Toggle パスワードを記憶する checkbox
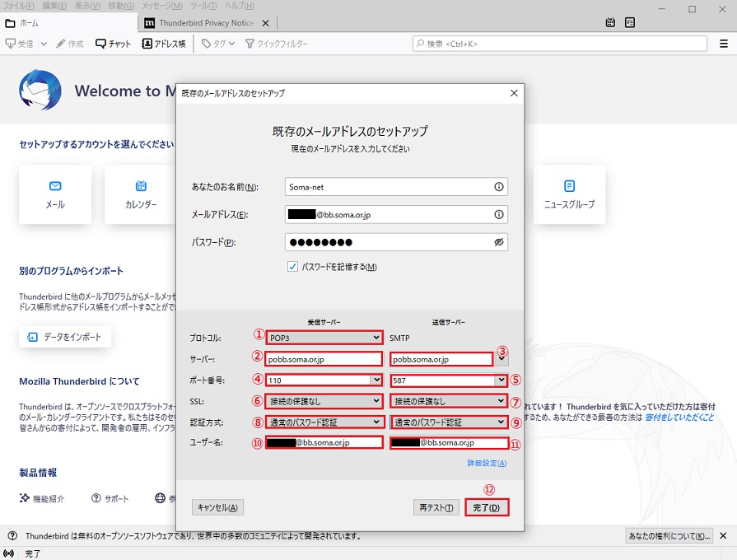The image size is (737, 560). (292, 267)
